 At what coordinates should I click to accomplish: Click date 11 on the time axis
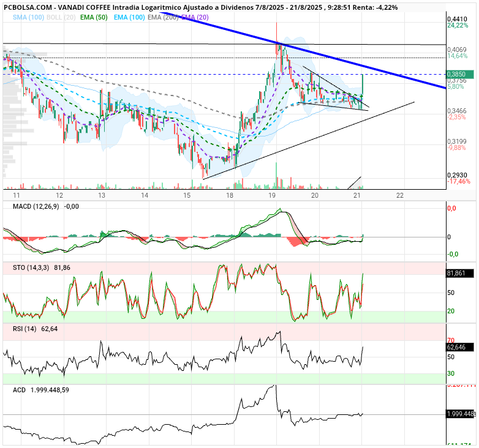(x=17, y=195)
